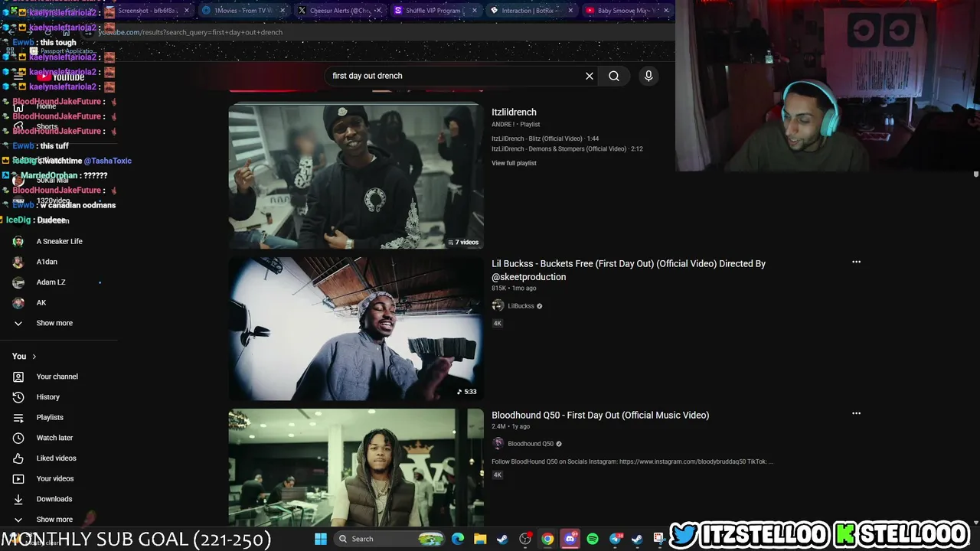Click the Liked videos thumbs-up icon
Viewport: 980px width, 551px height.
click(18, 458)
